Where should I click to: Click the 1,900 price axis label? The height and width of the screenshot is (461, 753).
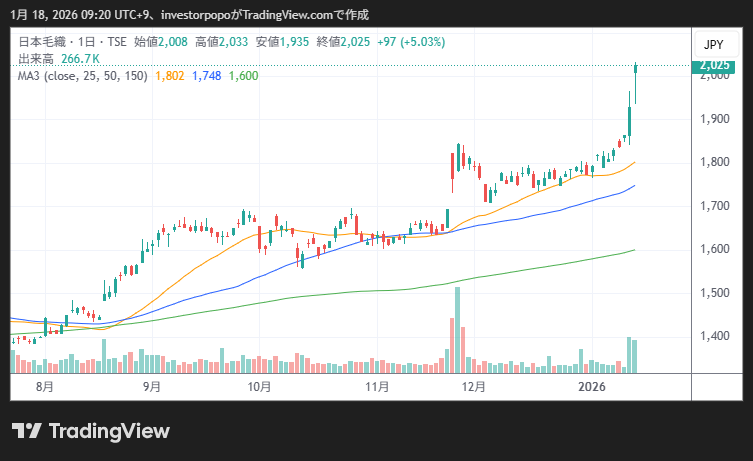[x=713, y=119]
